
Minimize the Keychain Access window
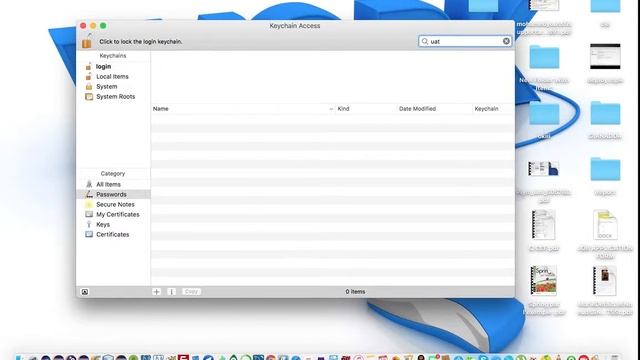93,26
